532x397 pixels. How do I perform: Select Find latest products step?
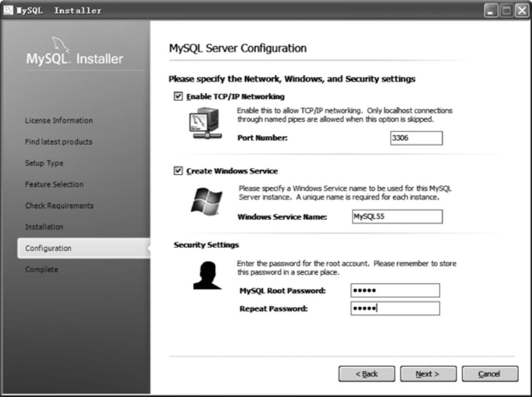[58, 142]
